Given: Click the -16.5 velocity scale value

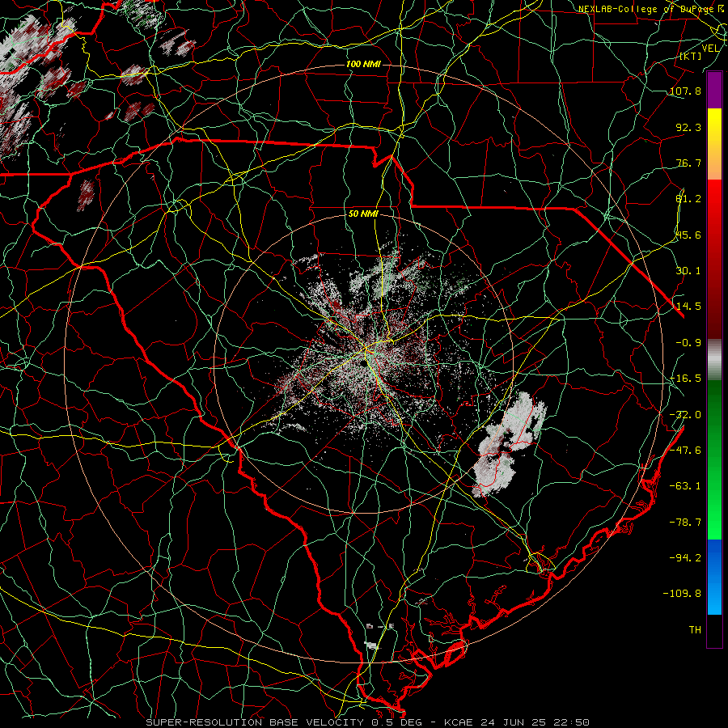Looking at the screenshot, I should [x=685, y=379].
